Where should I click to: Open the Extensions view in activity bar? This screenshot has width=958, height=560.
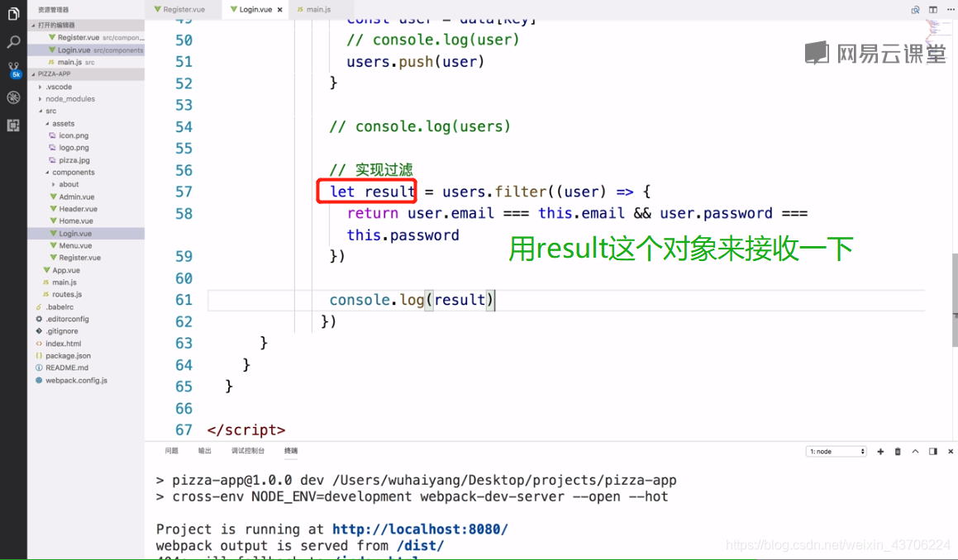tap(13, 126)
